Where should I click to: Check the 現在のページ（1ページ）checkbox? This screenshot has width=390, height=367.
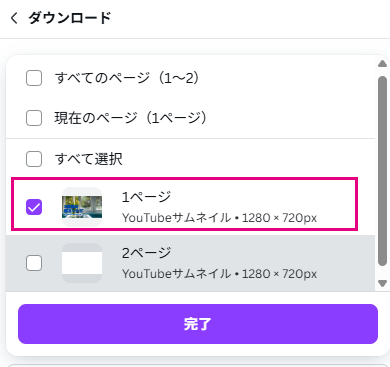[x=34, y=118]
